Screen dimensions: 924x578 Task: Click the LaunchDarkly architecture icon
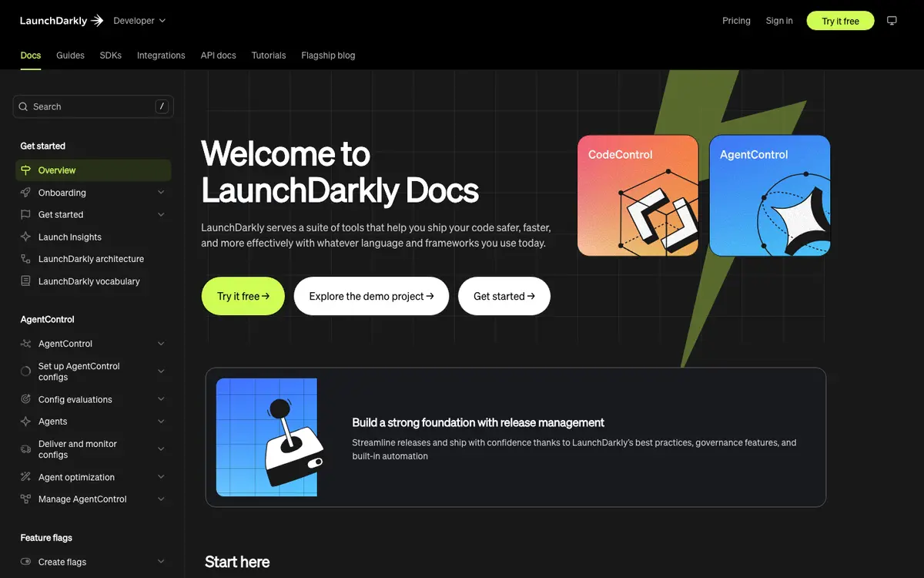click(x=25, y=259)
